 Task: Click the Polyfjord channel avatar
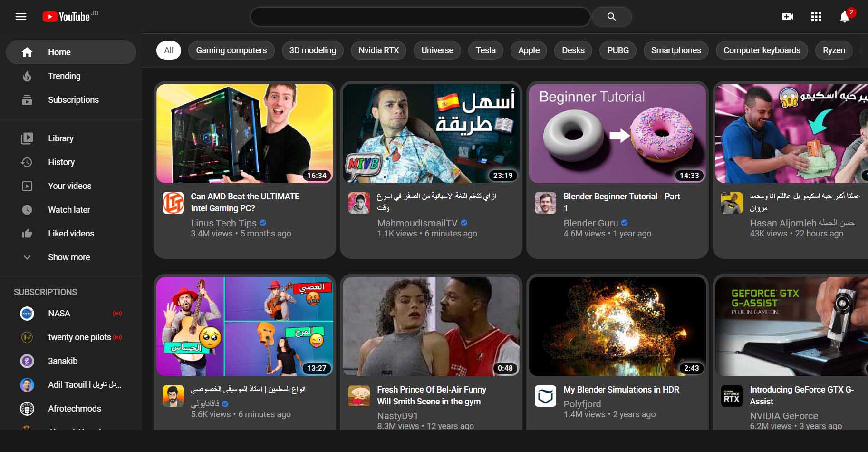point(545,396)
